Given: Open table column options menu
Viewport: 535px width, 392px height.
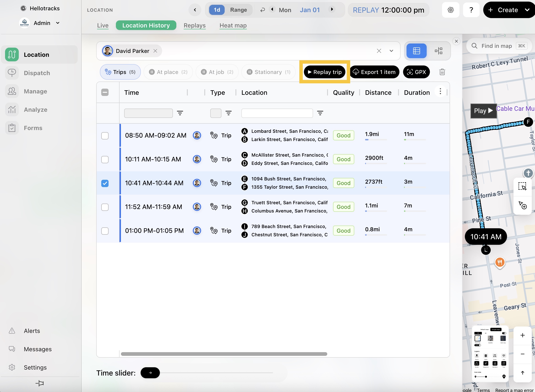Looking at the screenshot, I should pyautogui.click(x=440, y=91).
